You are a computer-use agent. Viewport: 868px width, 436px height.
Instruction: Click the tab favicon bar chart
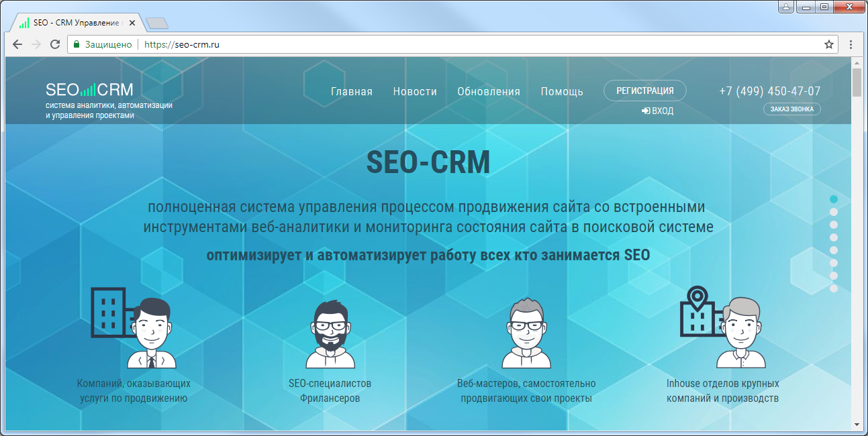tap(24, 23)
